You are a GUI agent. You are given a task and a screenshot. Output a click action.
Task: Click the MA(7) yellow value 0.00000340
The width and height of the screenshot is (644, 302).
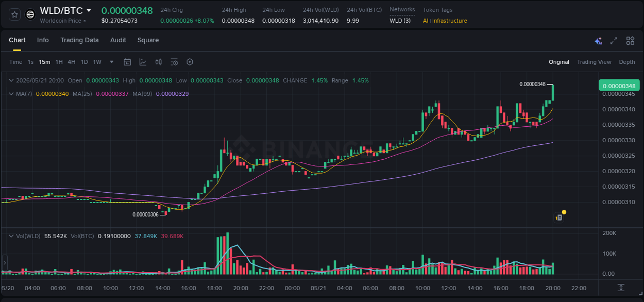pyautogui.click(x=52, y=94)
